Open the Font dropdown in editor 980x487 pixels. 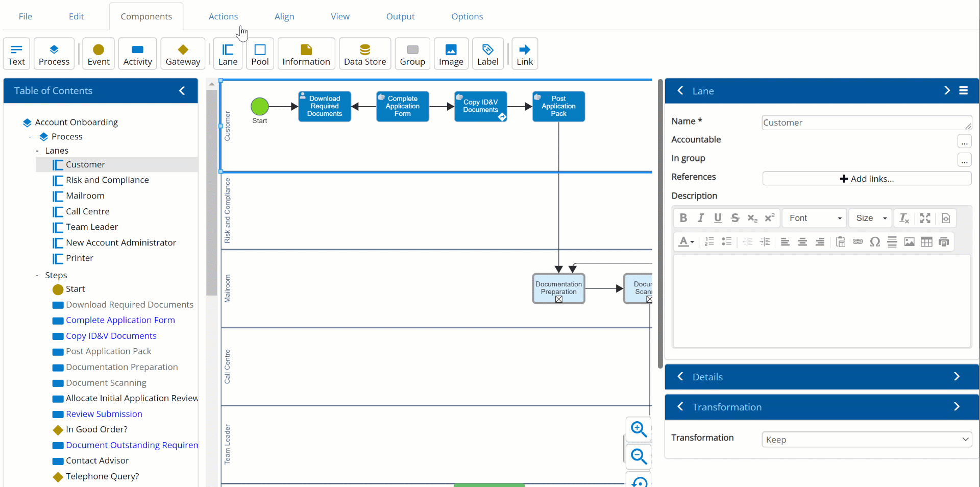(815, 218)
